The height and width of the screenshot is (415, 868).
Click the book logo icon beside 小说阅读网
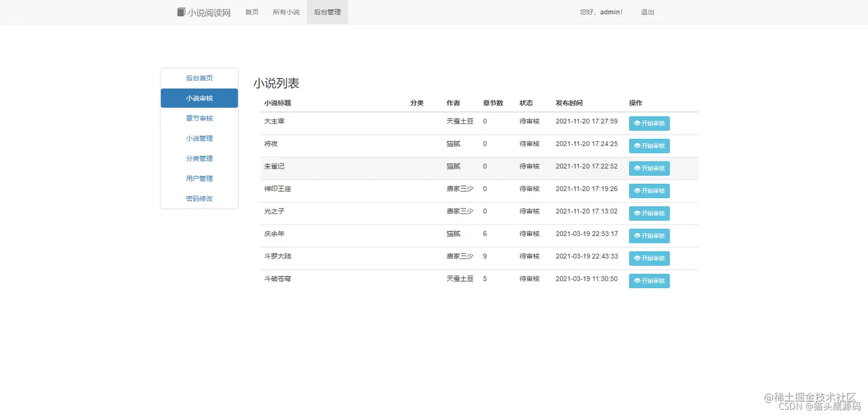pyautogui.click(x=181, y=12)
